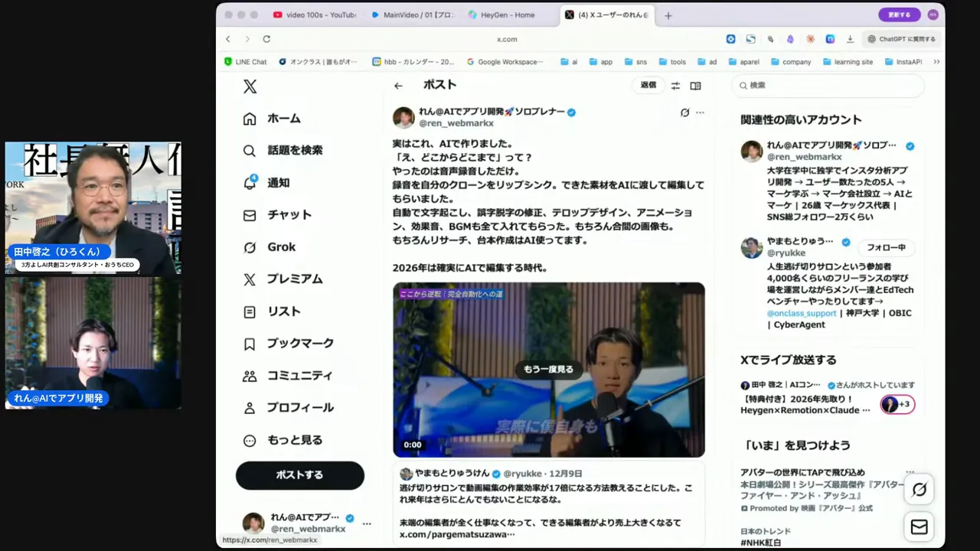980x551 pixels.
Task: Click the timeline settings sliders icon beside 返信
Action: [x=675, y=86]
